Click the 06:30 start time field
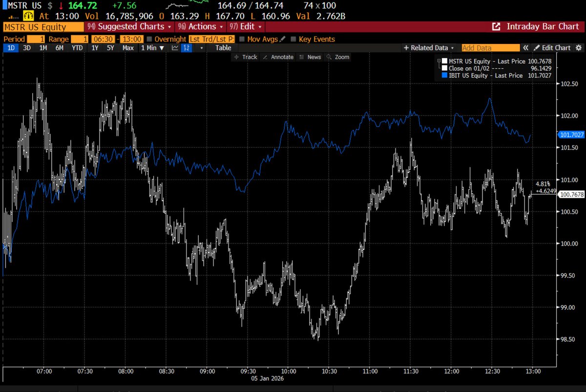This screenshot has height=392, width=586. (104, 39)
